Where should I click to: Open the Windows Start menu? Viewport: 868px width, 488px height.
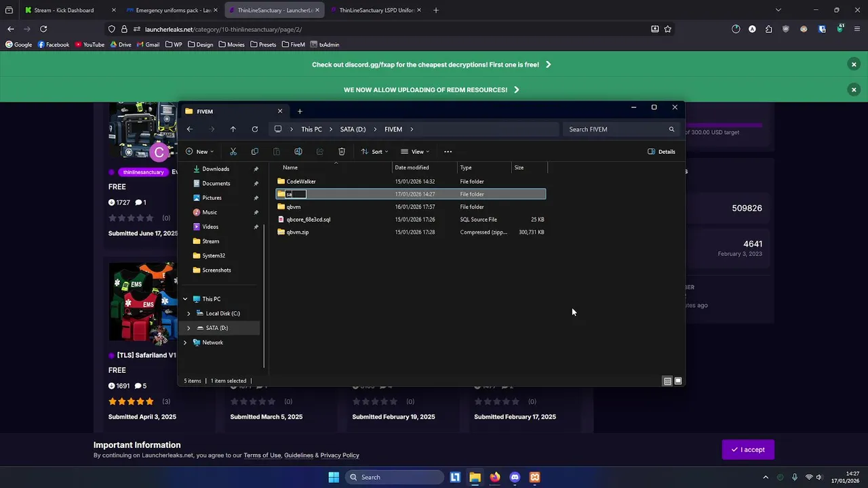coord(334,477)
